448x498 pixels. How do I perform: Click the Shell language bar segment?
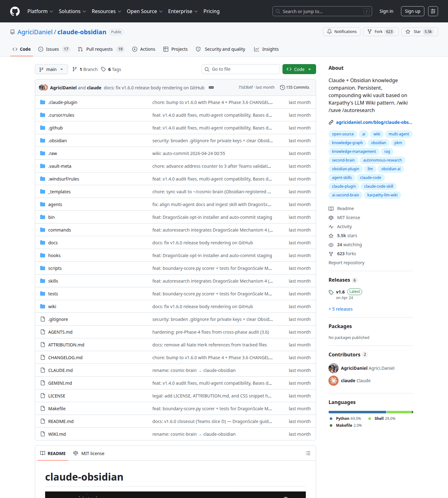coord(399,412)
